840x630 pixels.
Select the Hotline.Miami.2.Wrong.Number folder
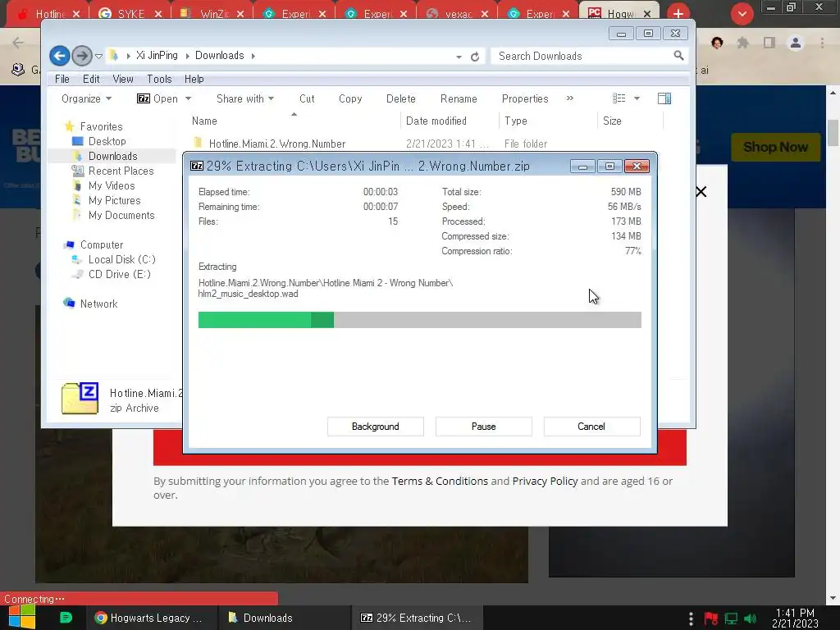pos(277,144)
